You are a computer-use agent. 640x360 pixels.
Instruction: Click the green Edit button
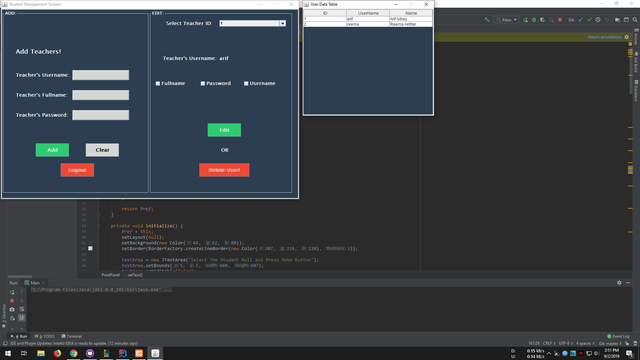[x=224, y=130]
